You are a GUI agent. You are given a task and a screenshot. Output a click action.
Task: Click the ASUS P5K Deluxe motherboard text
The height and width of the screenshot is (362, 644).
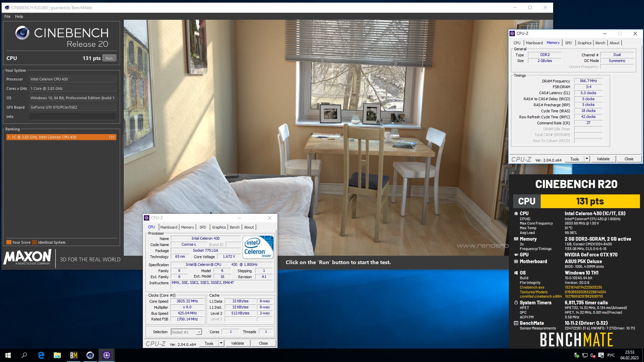583,261
